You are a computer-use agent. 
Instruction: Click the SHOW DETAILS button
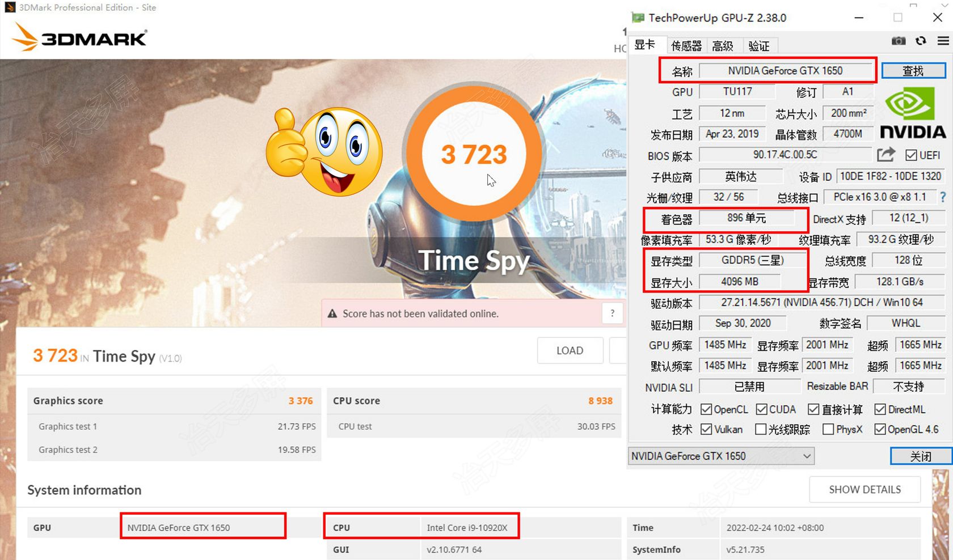coord(865,490)
